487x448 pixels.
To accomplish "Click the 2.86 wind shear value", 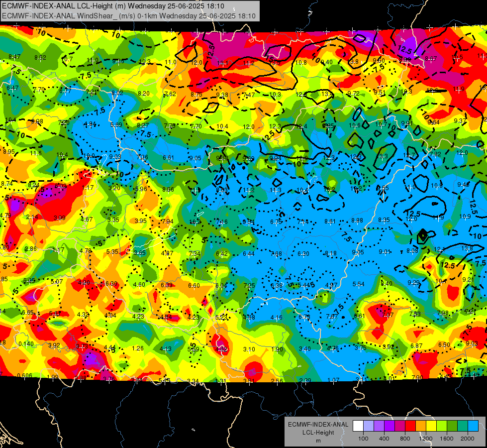I will (x=31, y=249).
